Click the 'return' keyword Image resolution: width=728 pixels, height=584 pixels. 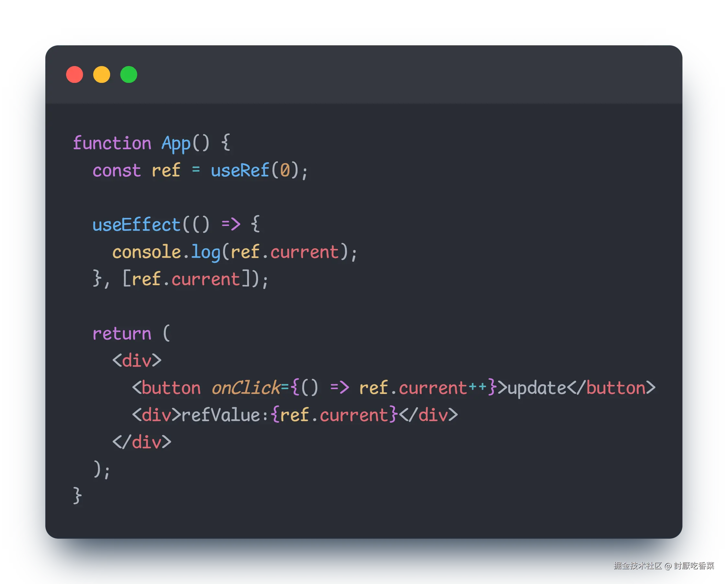coord(121,334)
